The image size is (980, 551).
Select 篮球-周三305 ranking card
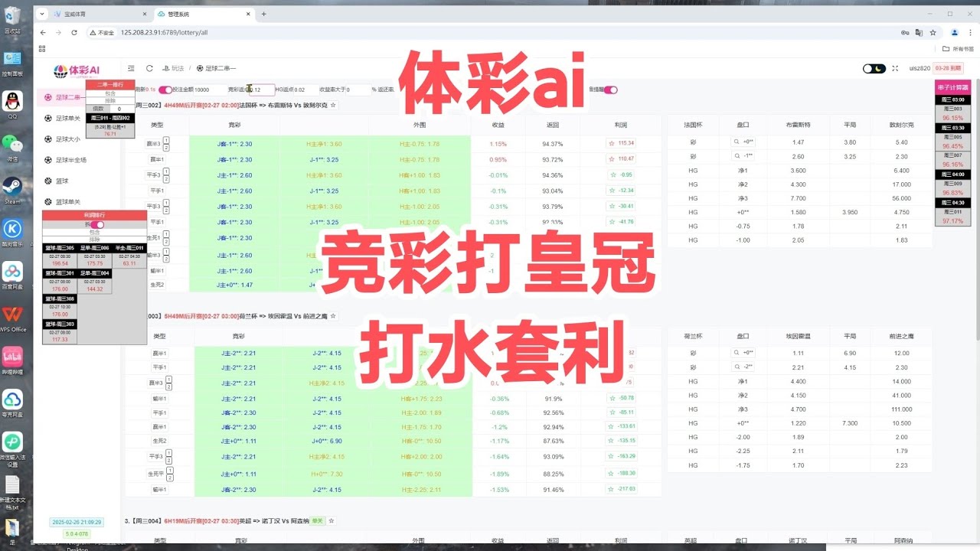pos(60,256)
